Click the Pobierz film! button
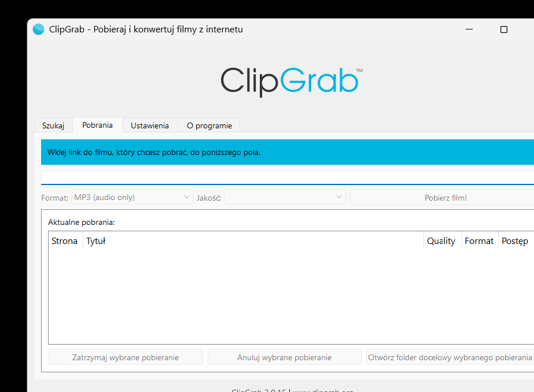 point(445,198)
